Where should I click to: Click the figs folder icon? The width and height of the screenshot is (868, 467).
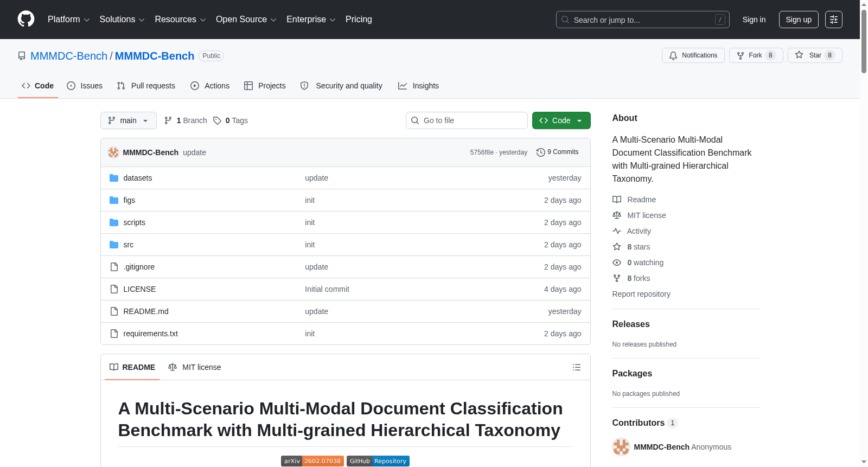tap(114, 200)
